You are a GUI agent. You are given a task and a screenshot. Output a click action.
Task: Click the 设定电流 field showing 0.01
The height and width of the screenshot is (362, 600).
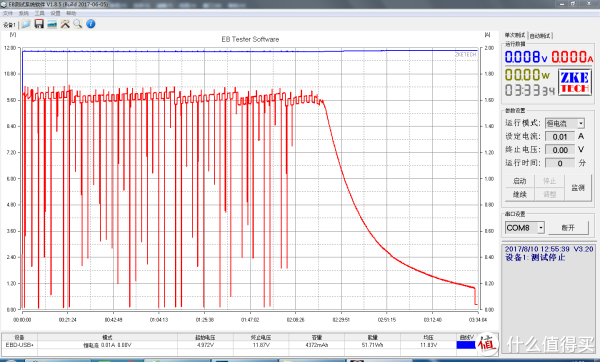tap(560, 137)
